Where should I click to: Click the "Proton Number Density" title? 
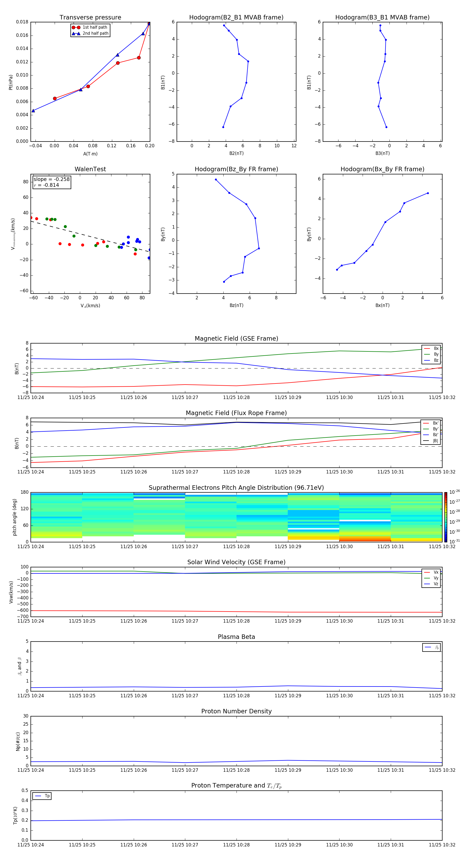point(236,711)
